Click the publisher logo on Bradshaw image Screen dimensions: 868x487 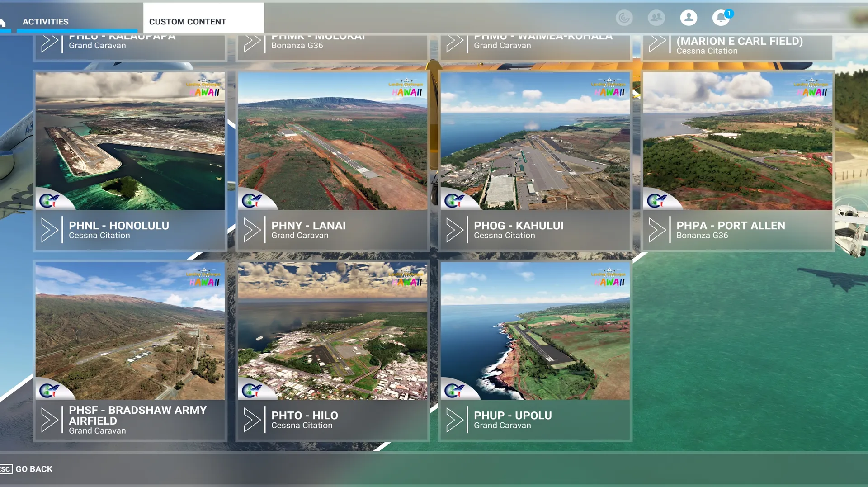49,390
